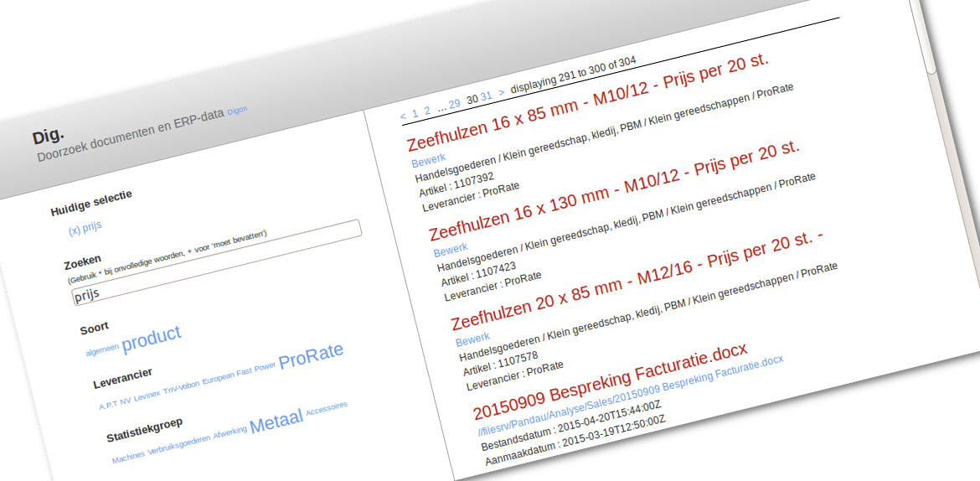Filter Leverancier by 'A.P.T NV'
Image resolution: width=980 pixels, height=481 pixels.
coord(115,403)
